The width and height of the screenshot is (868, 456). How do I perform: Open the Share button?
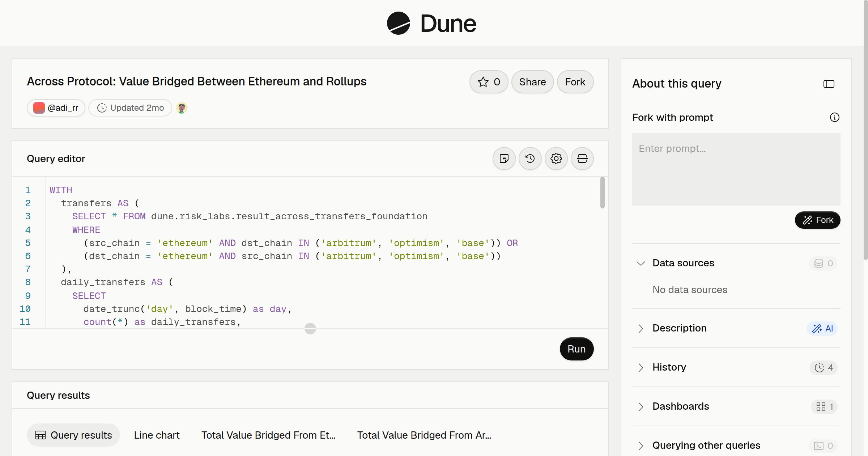[x=532, y=82]
